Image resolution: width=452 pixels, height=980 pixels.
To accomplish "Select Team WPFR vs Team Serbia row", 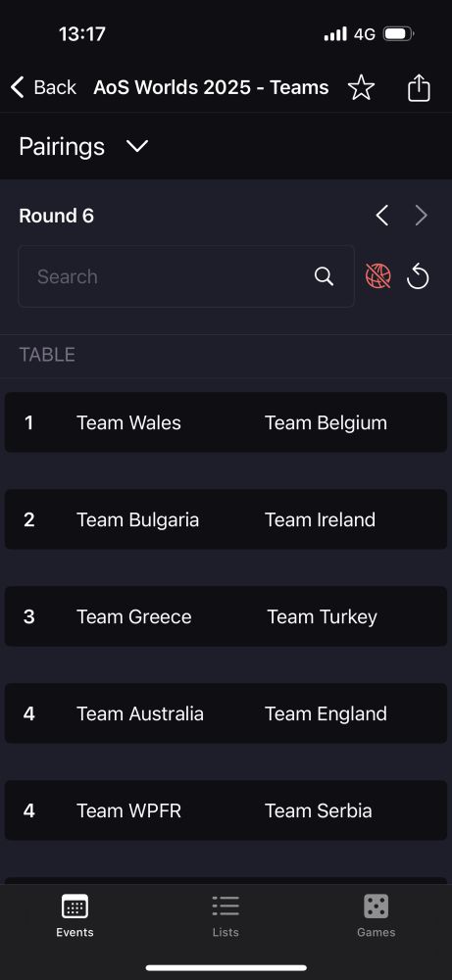I will click(x=226, y=810).
